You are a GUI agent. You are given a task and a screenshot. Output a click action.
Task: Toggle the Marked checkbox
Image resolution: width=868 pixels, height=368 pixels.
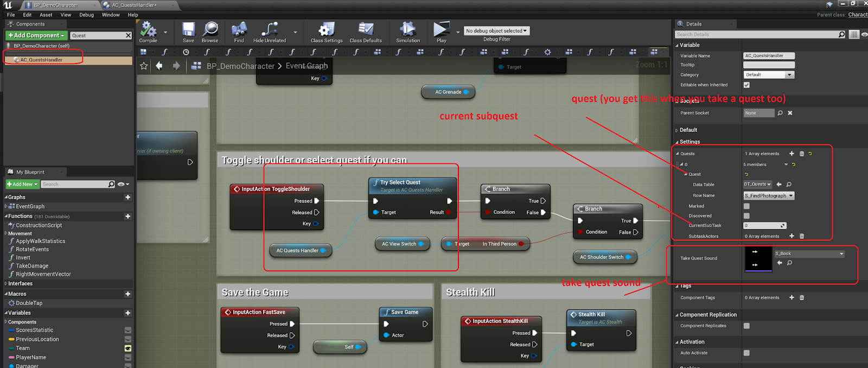point(746,206)
